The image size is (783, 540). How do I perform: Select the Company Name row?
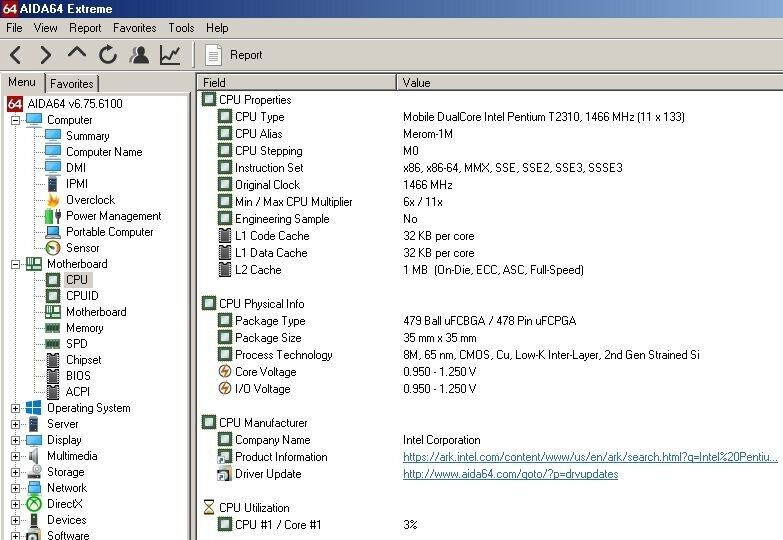[491, 440]
